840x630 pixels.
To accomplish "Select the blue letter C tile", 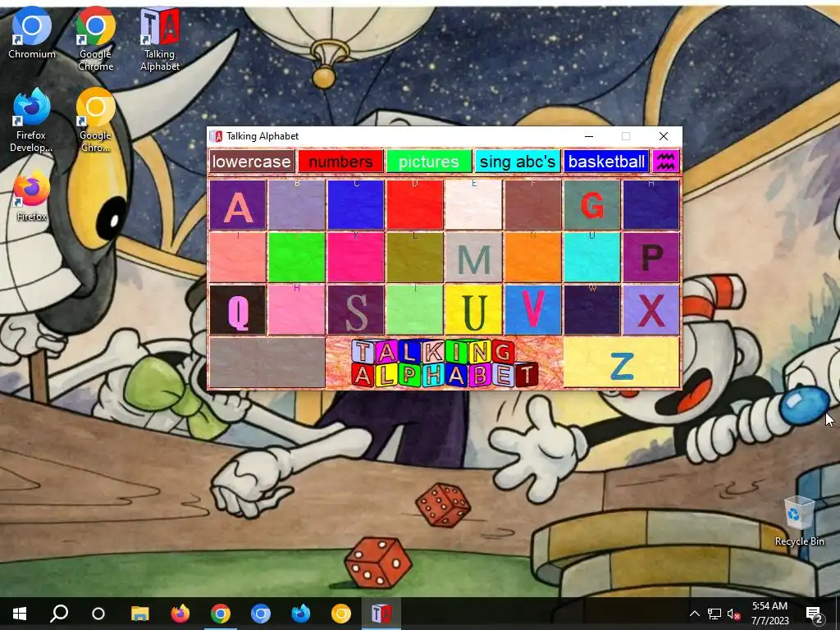I will coord(356,204).
